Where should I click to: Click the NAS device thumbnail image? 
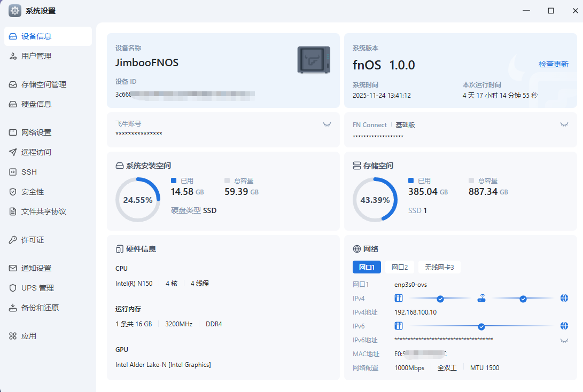tap(314, 60)
